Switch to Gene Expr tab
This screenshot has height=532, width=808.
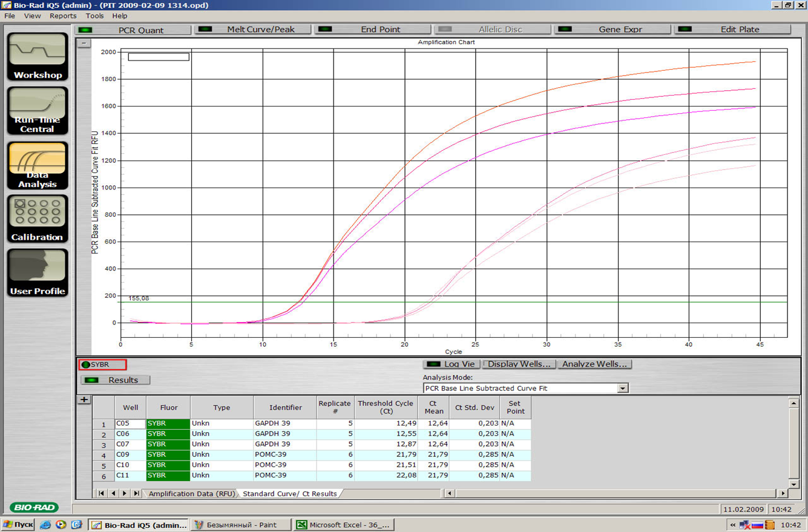coord(613,29)
